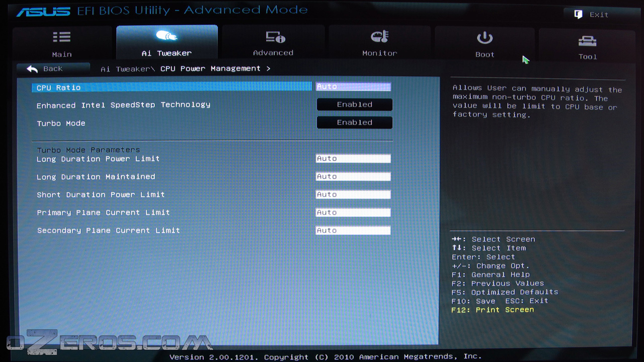Screen dimensions: 644x362
Task: Click Long Duration Maintained Auto field
Action: [353, 177]
